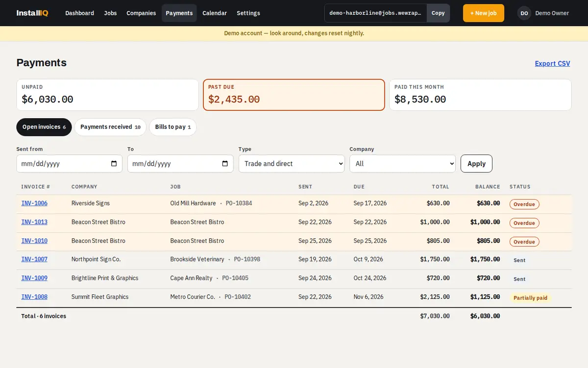This screenshot has width=588, height=368.
Task: Click the demo account notice banner
Action: coord(294,33)
